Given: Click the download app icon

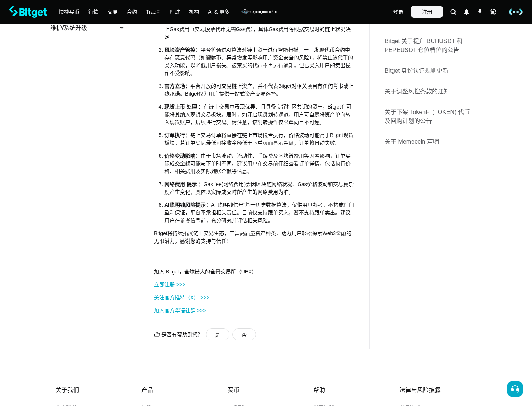Looking at the screenshot, I should click(480, 12).
